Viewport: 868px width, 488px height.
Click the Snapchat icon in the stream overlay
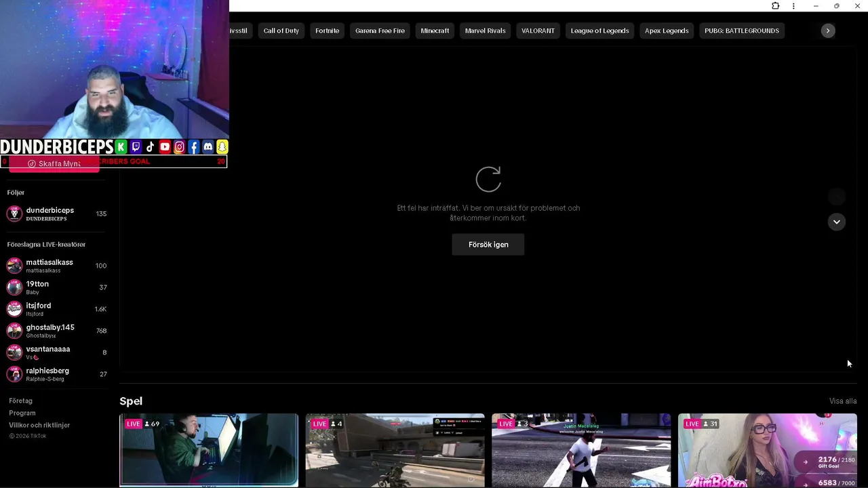[222, 147]
